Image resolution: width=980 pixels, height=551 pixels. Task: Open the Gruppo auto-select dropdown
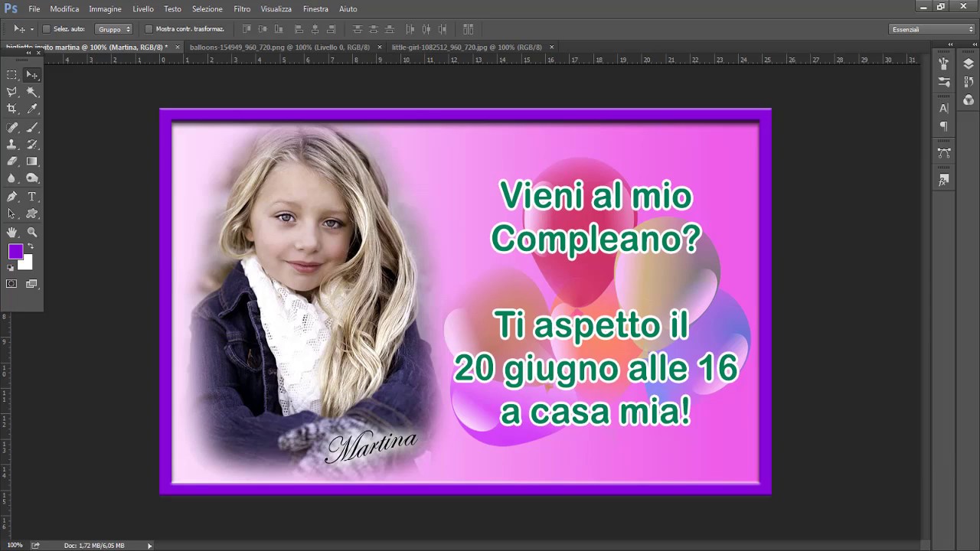pos(114,29)
